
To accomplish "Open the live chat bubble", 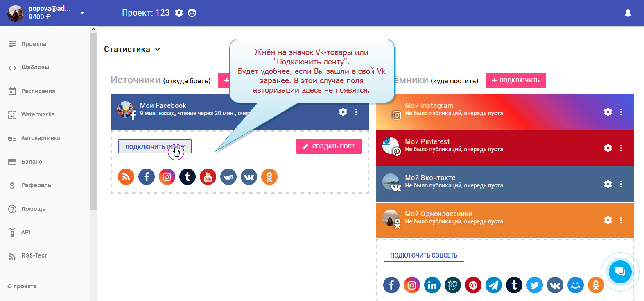I will (x=620, y=271).
